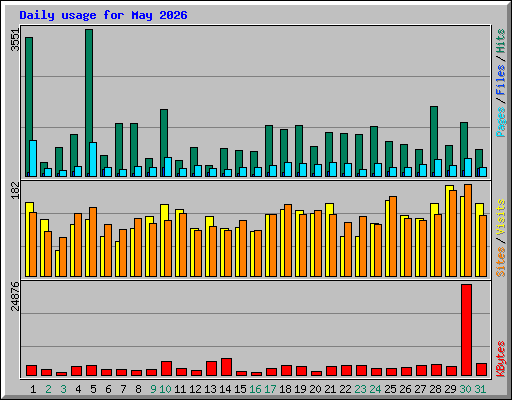Click the red KBytes bar for day 10
512x400 pixels.
tap(166, 368)
